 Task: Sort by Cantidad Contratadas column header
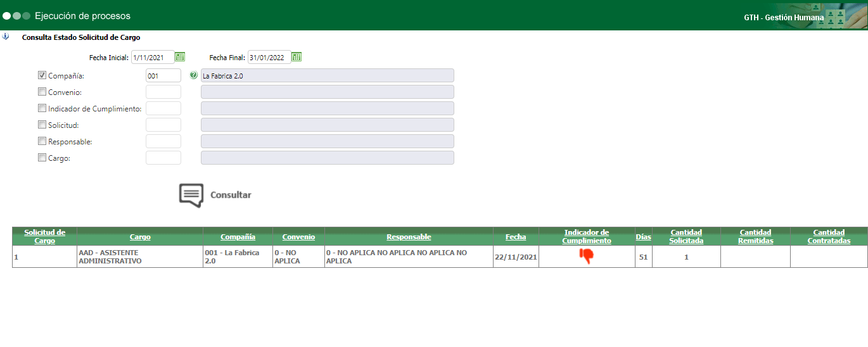pos(829,237)
